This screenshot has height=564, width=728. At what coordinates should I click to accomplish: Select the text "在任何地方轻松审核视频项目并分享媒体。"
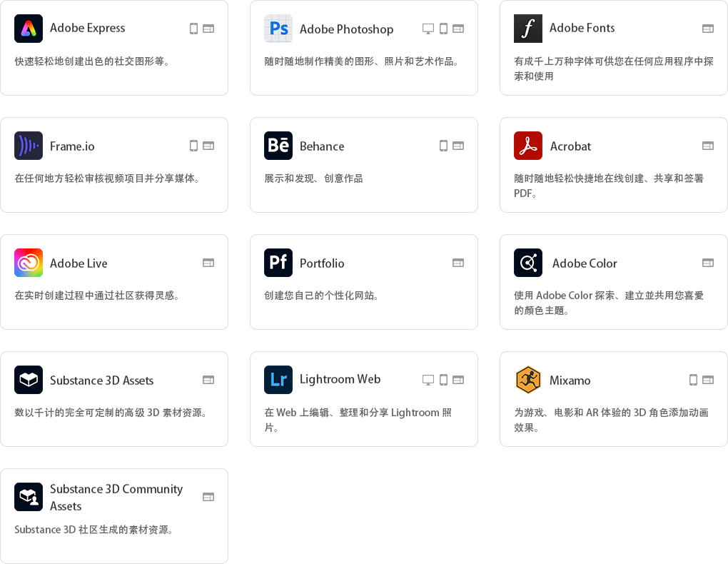107,178
